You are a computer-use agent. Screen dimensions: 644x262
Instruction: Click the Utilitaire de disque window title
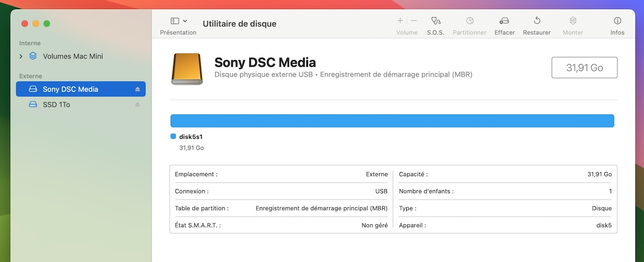[x=239, y=24]
